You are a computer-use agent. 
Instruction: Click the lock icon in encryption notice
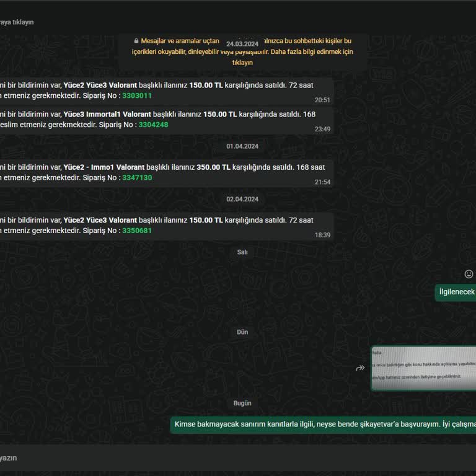[x=136, y=41]
